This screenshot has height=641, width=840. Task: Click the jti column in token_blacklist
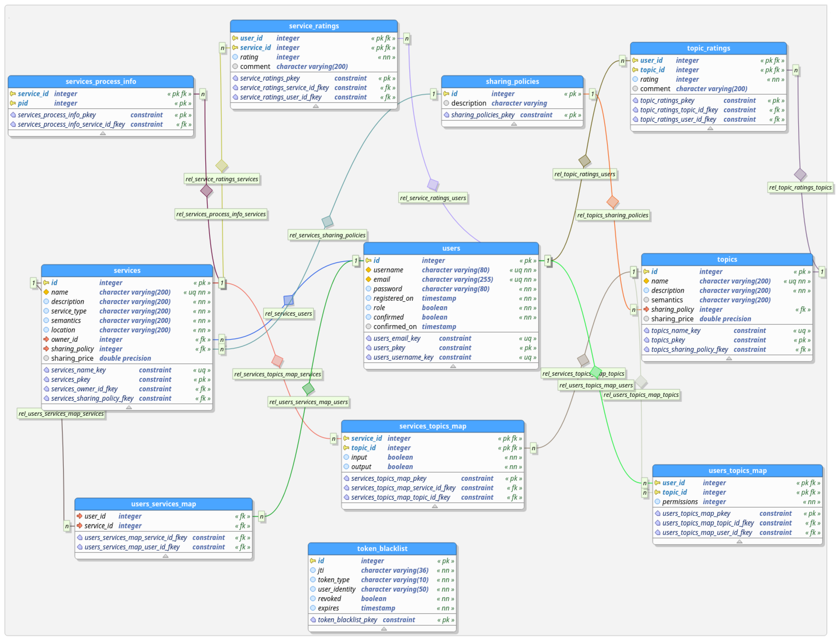click(x=382, y=570)
